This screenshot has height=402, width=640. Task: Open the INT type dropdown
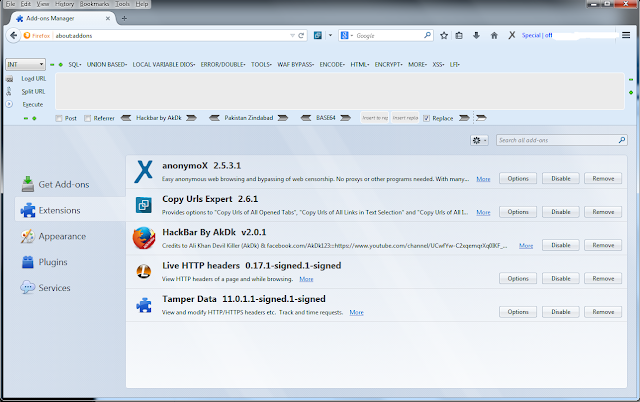coord(25,64)
